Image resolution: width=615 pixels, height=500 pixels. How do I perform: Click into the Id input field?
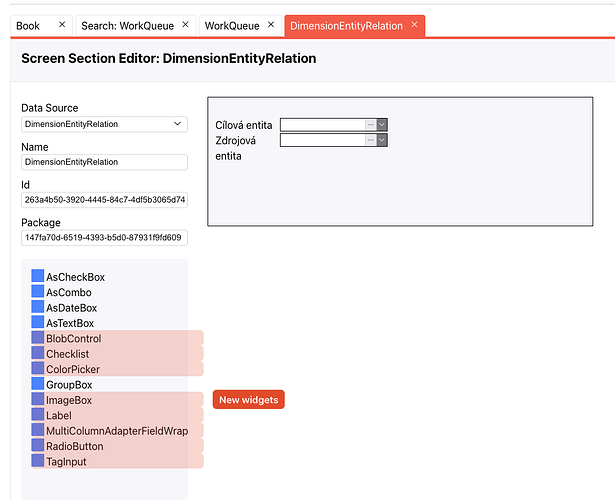pyautogui.click(x=104, y=200)
